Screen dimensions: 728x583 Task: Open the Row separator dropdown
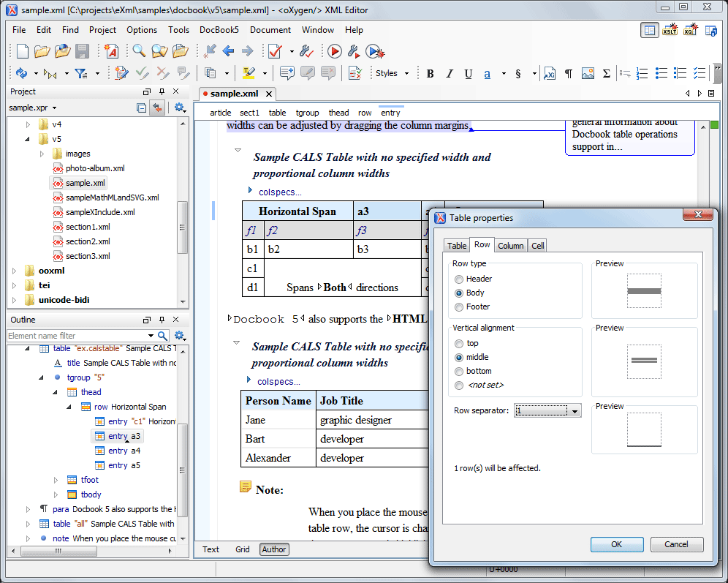point(547,410)
